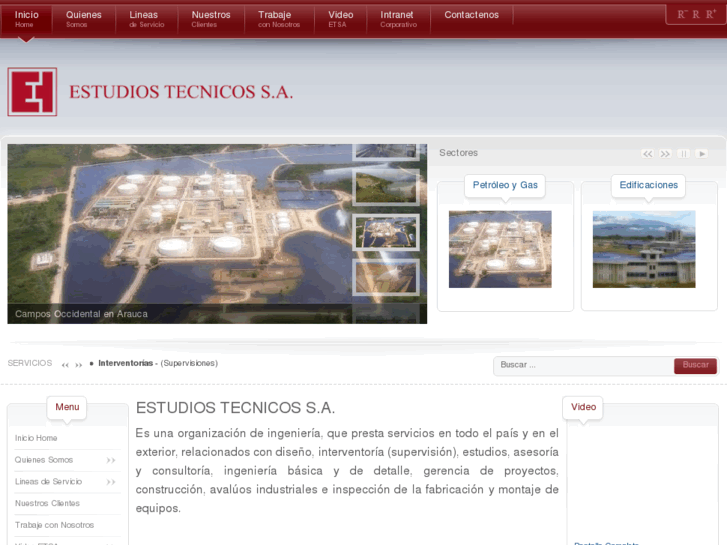Open Nuestros Clientes in side menu

(47, 503)
